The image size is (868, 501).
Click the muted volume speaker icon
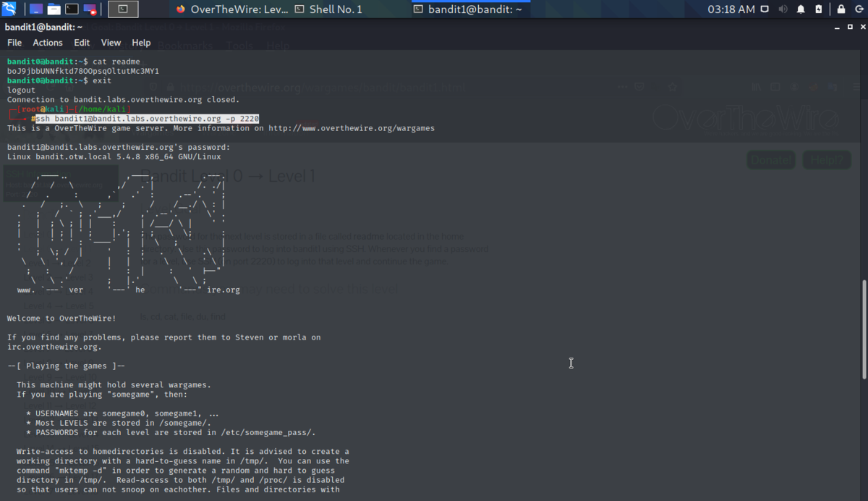pyautogui.click(x=784, y=9)
